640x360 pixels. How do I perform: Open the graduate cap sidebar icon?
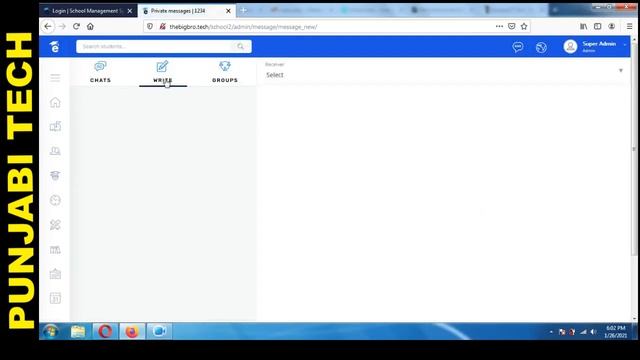coord(55,176)
